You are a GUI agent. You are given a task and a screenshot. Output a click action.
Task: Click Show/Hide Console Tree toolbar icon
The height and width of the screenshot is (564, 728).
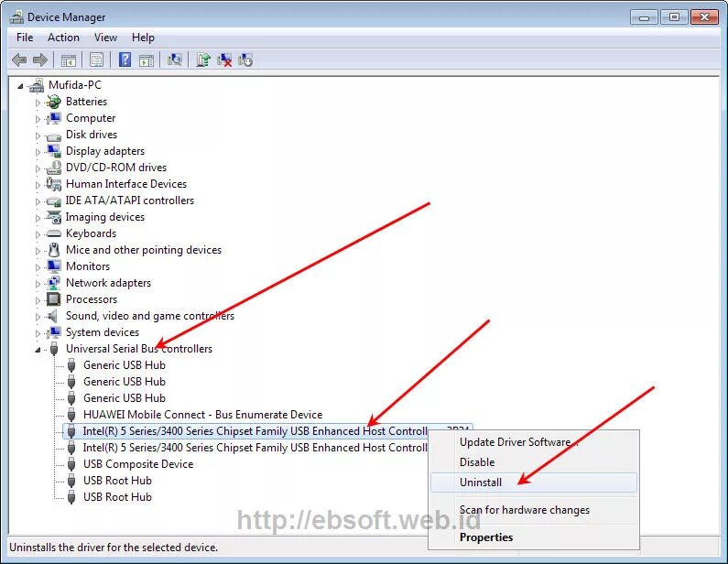(x=69, y=60)
